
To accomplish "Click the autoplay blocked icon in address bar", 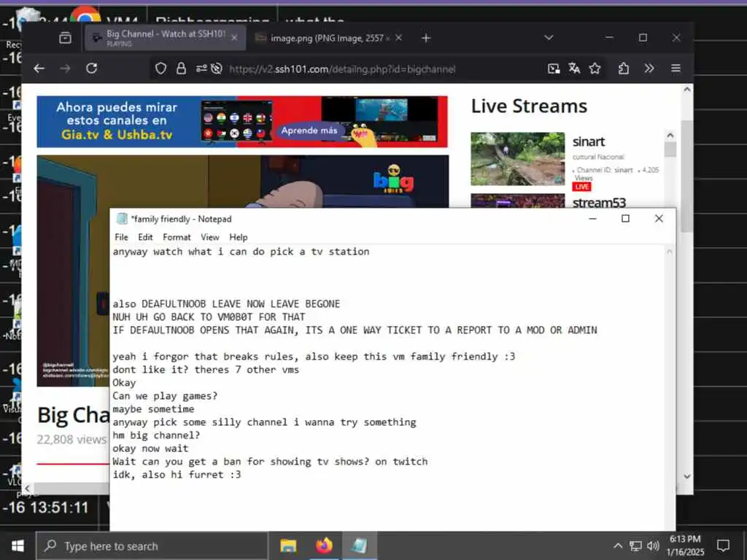I will tap(216, 69).
